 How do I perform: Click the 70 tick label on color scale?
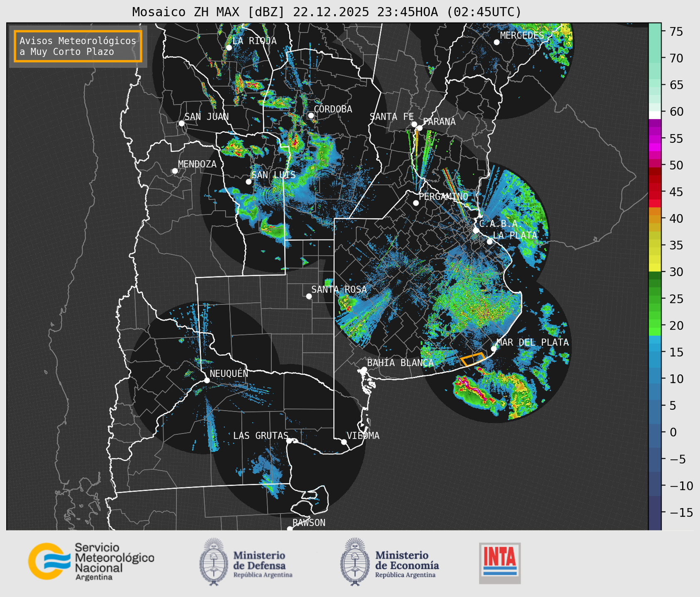677,58
